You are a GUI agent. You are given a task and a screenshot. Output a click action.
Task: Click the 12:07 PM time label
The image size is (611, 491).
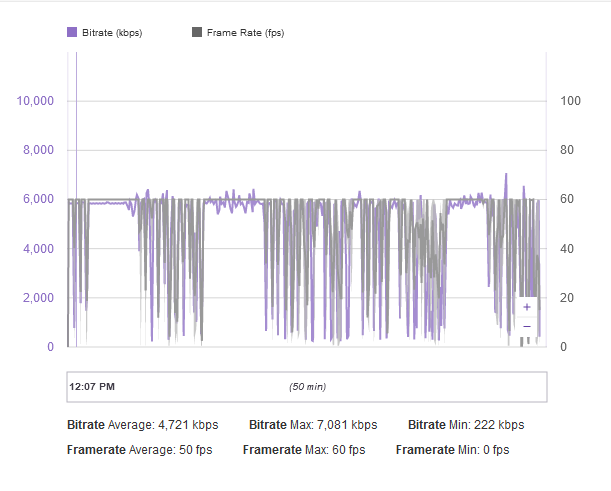pos(92,386)
